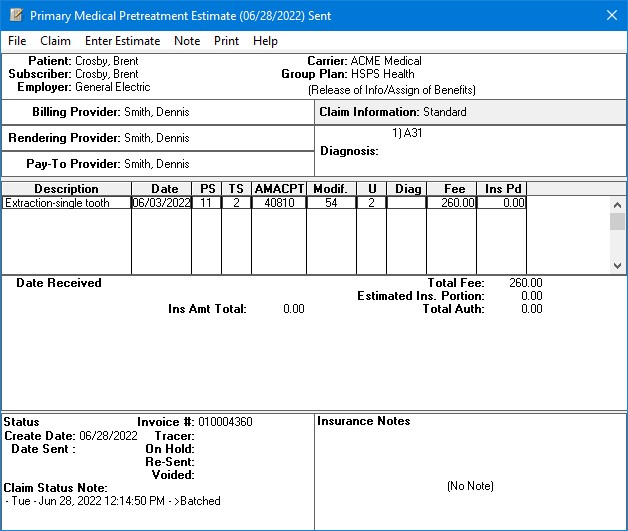
Task: Open the Print menu
Action: (226, 41)
